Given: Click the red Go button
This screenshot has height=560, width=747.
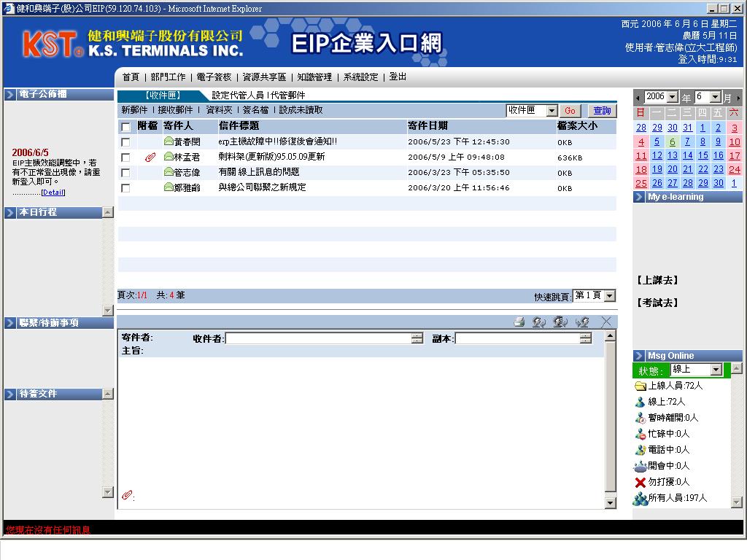Looking at the screenshot, I should 570,111.
